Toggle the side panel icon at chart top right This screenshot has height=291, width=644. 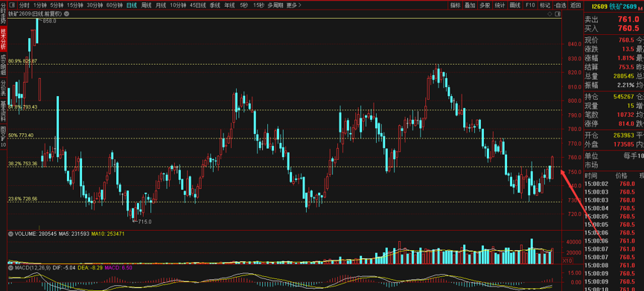coord(558,13)
